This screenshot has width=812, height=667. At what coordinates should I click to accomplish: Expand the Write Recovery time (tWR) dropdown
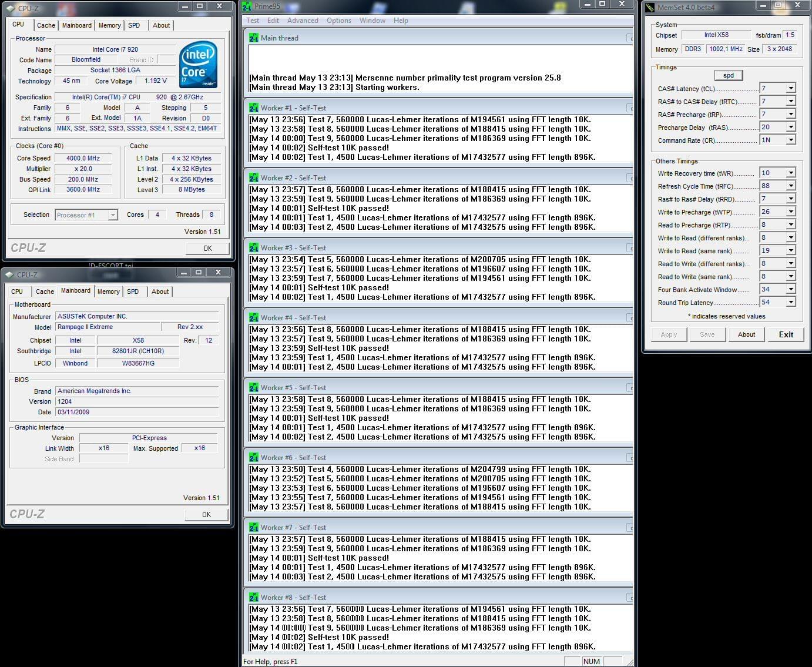coord(791,173)
